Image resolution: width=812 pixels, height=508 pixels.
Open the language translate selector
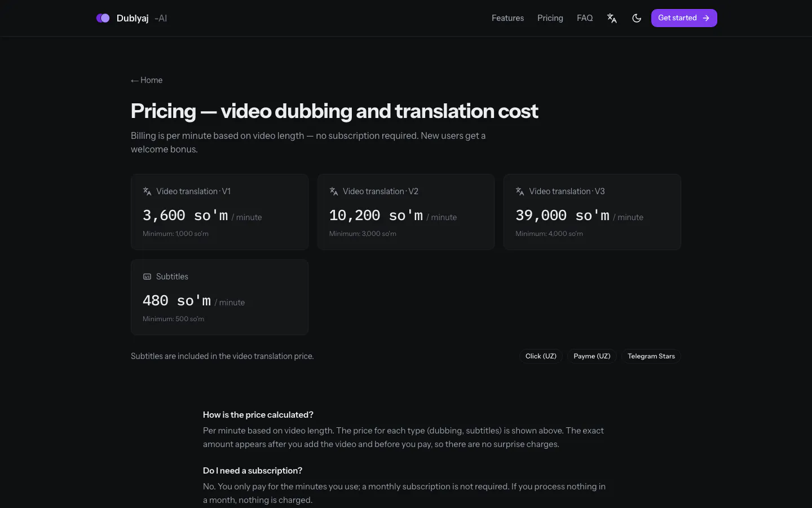[x=612, y=18]
